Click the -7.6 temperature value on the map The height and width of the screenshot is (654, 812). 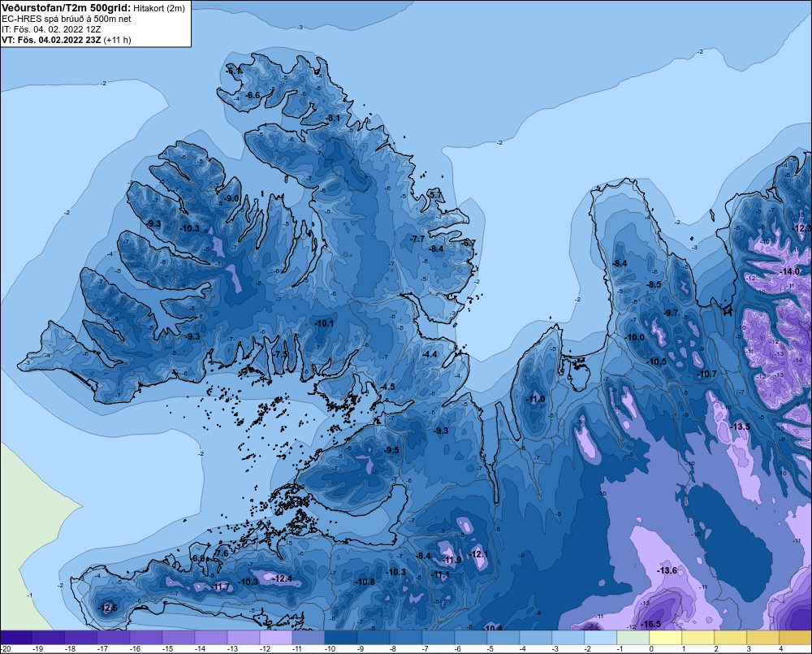point(221,553)
